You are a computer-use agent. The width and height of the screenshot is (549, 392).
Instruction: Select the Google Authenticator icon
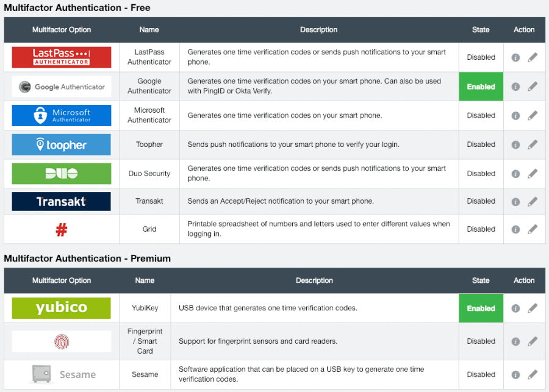point(61,86)
